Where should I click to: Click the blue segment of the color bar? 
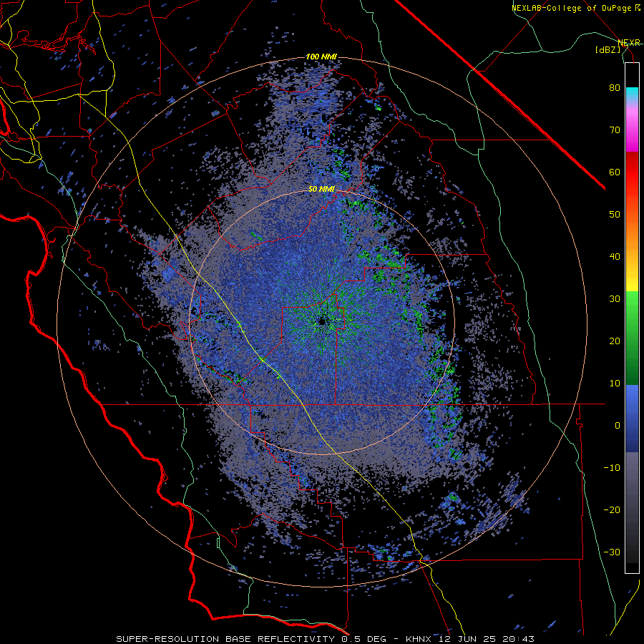coord(632,419)
